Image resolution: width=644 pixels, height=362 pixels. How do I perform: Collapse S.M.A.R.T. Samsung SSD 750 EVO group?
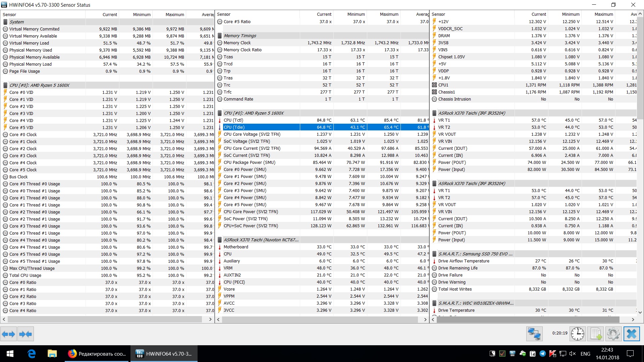click(x=475, y=254)
